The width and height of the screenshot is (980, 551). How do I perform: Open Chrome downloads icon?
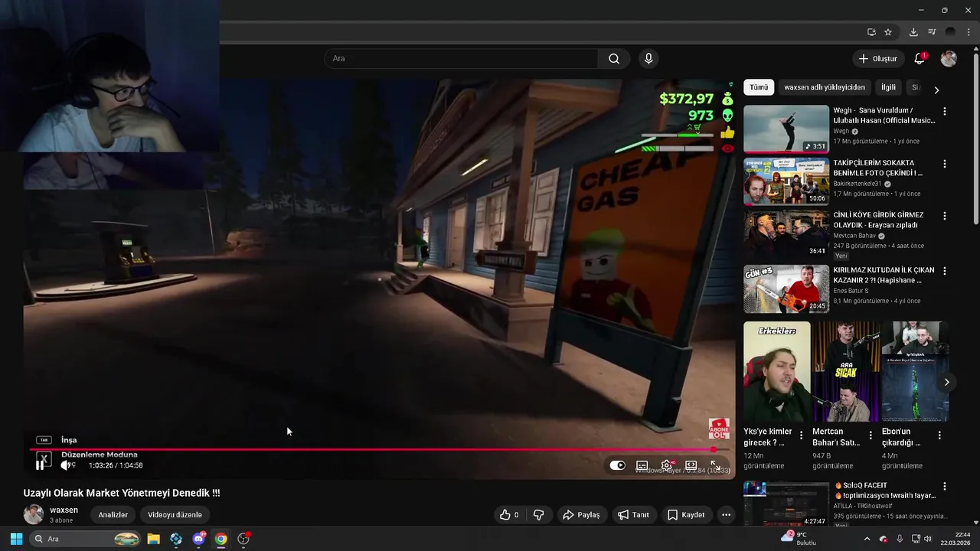click(913, 32)
